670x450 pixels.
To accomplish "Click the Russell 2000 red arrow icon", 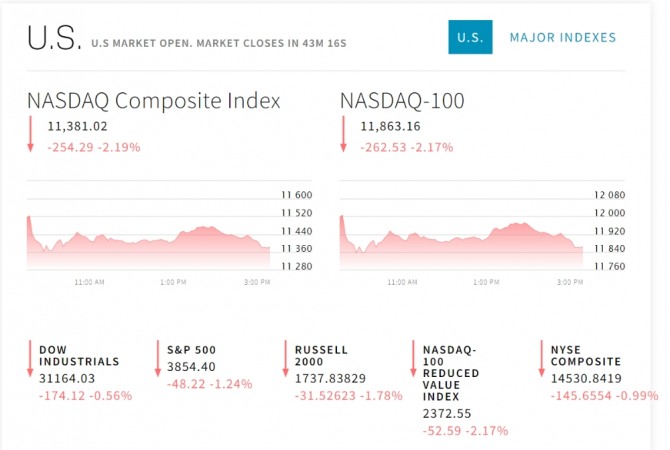I will (287, 360).
